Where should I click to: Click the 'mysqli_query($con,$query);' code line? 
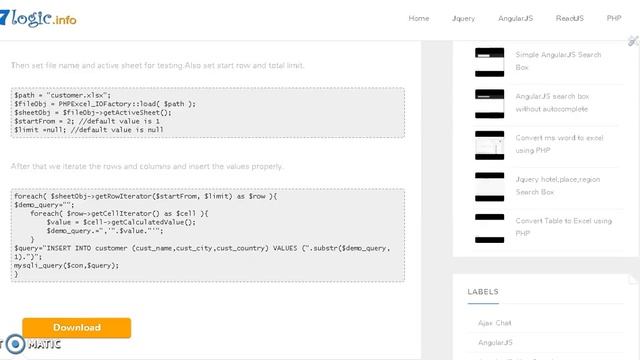67,265
